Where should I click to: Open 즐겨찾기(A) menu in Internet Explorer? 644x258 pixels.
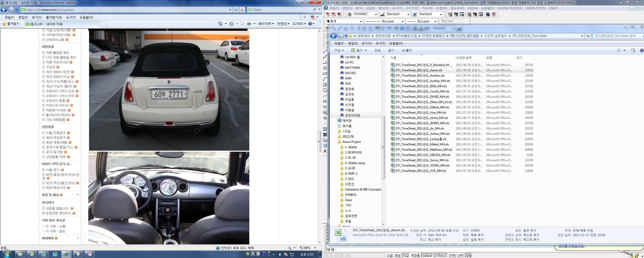[x=54, y=17]
